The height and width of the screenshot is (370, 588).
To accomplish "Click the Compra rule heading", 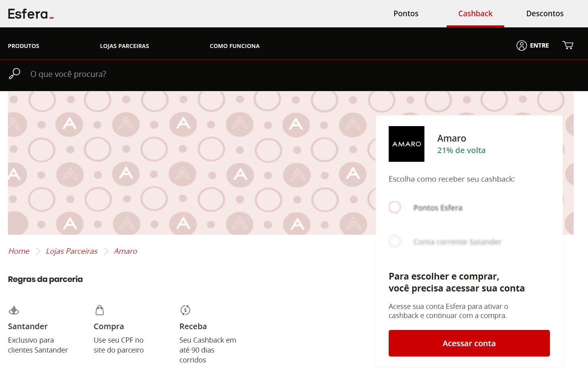I will coord(109,326).
